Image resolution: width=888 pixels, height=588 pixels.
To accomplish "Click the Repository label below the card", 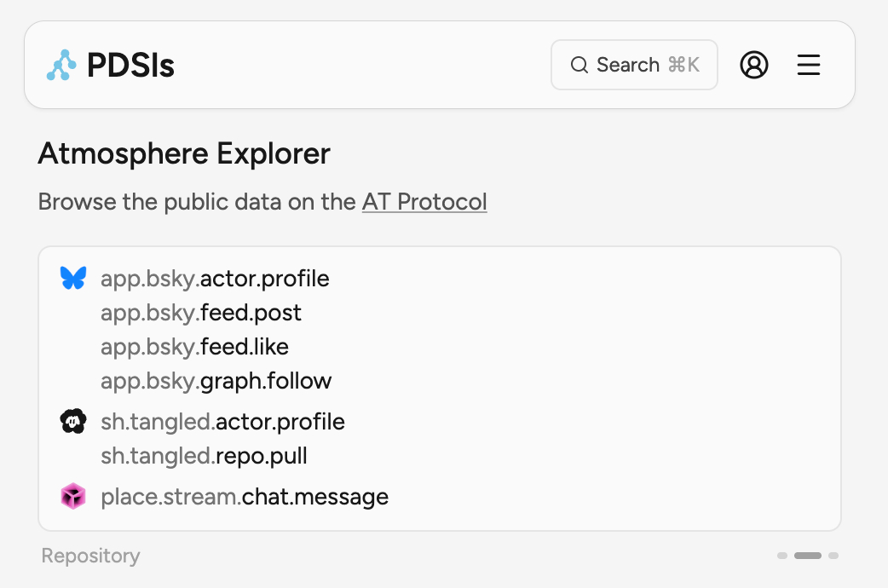I will pos(90,556).
